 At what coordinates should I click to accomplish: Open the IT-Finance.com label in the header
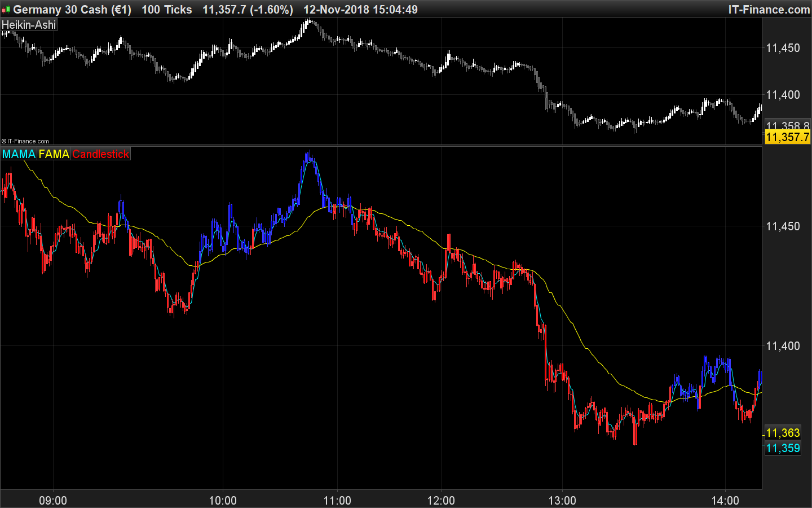pos(769,10)
